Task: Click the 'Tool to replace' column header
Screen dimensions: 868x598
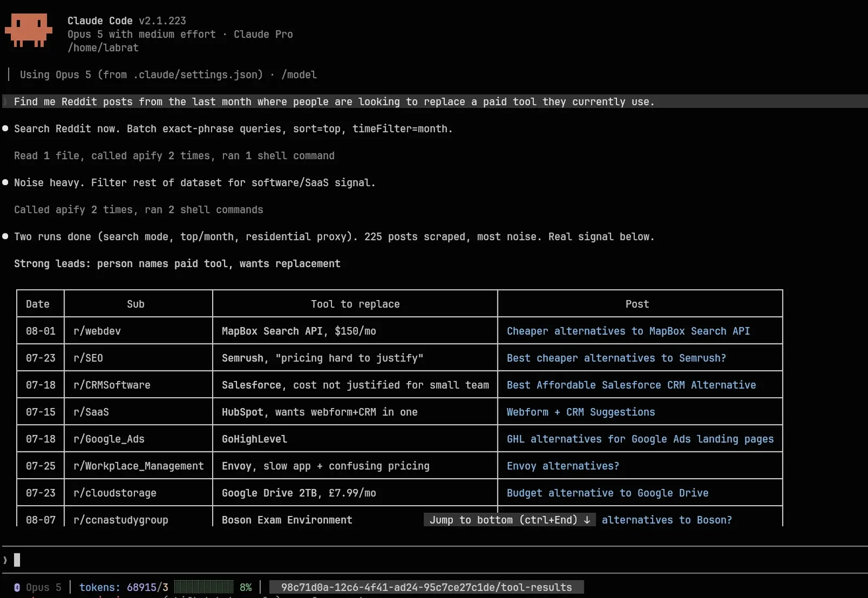Action: [355, 304]
